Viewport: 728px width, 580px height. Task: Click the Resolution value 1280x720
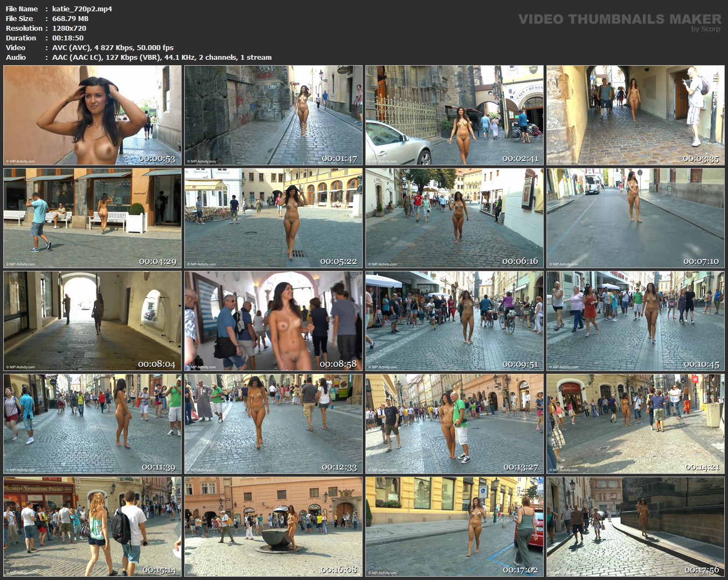coord(69,29)
